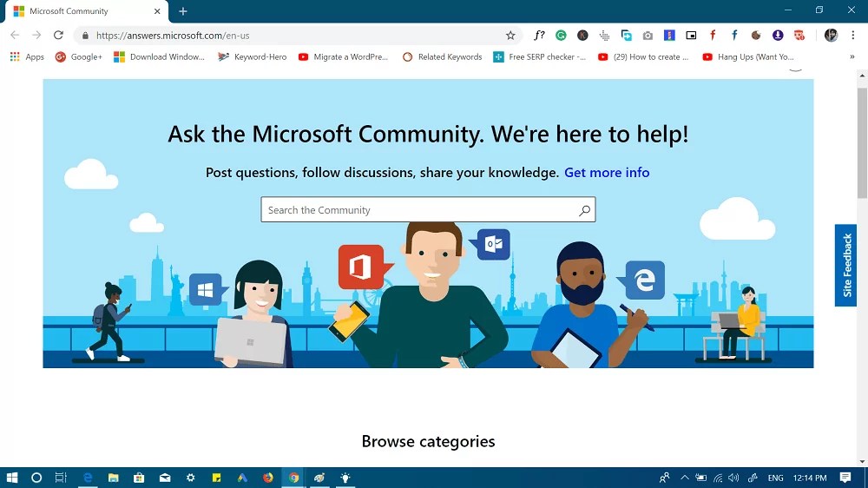Screen dimensions: 868x488
Task: Open the Google+ bookmark
Action: coord(79,56)
